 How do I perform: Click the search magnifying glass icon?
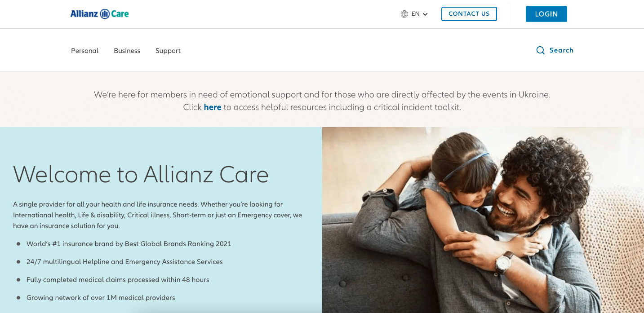(540, 50)
